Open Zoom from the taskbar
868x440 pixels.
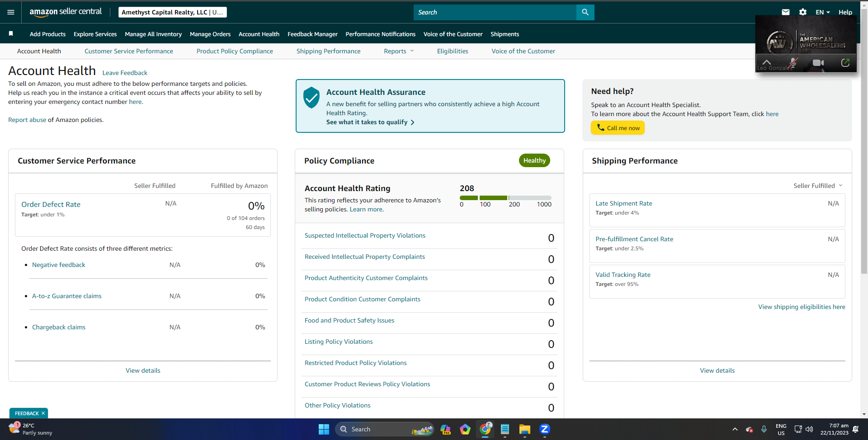click(545, 429)
